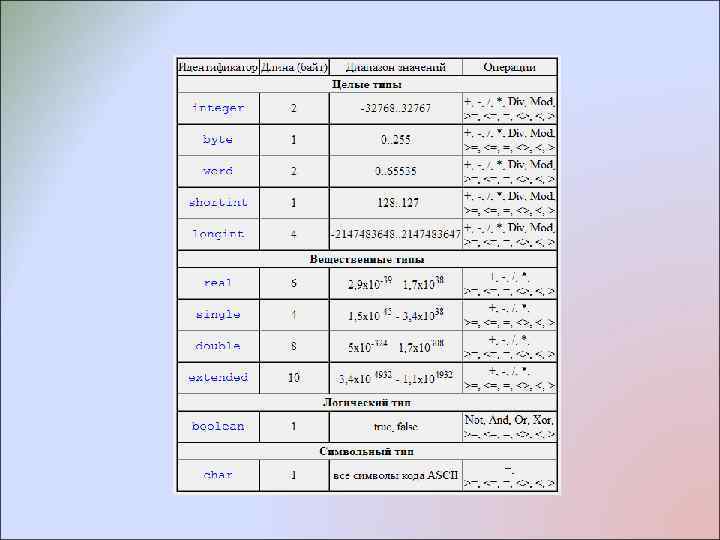Click the 'byte' type identifier
Image resolution: width=720 pixels, height=540 pixels.
click(218, 140)
